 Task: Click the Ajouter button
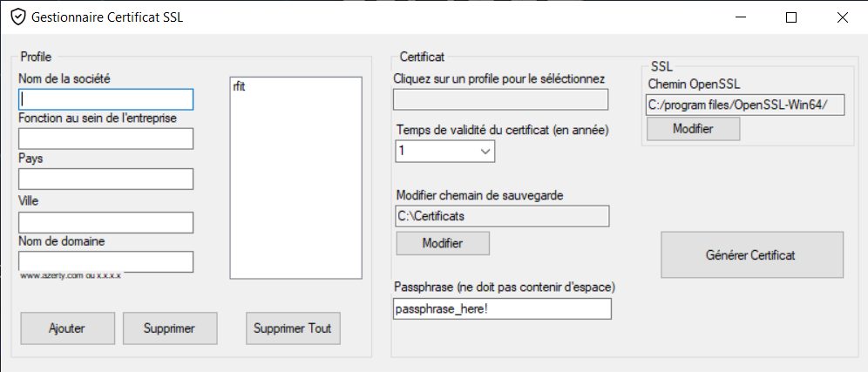click(67, 328)
